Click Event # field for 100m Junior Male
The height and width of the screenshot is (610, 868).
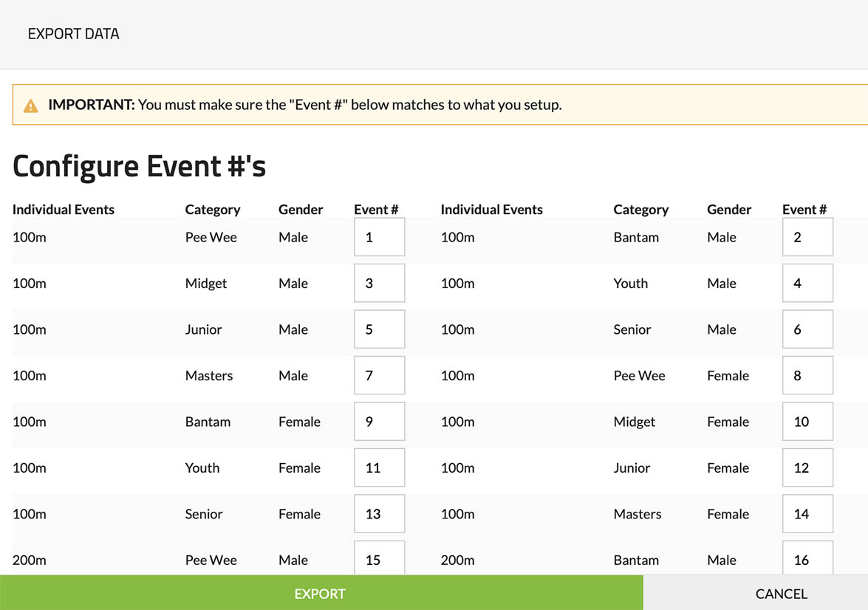click(x=379, y=329)
